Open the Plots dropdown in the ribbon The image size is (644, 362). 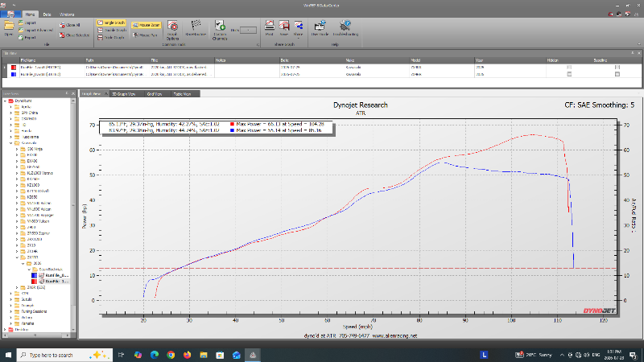249,30
